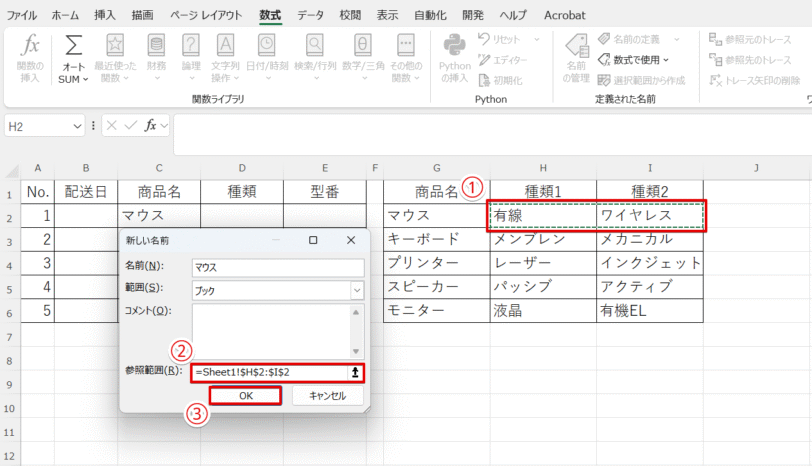Viewport: 812px width, 466px height.
Task: Open the Logical (論理) functions library
Action: click(x=191, y=58)
